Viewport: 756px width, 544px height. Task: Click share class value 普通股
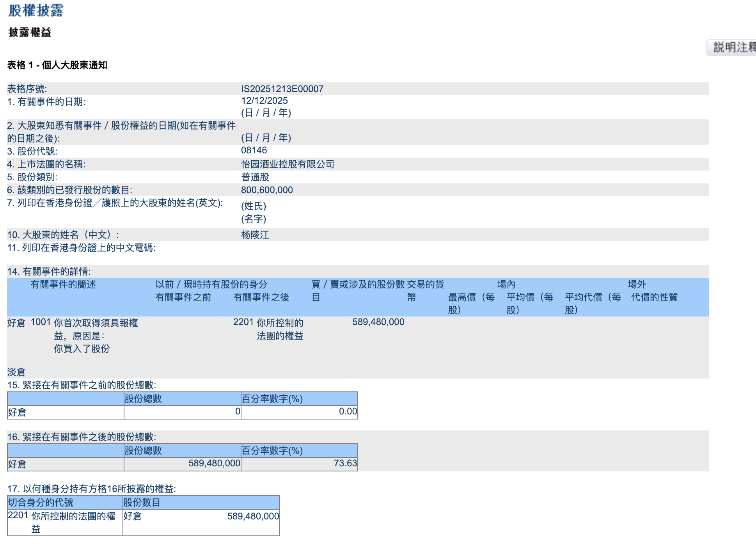pos(255,177)
